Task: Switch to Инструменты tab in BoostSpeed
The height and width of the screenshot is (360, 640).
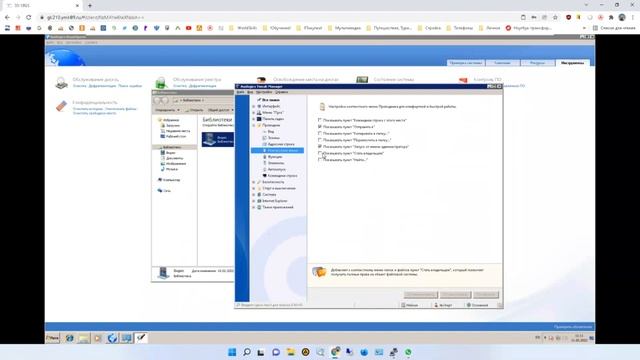Action: (572, 63)
